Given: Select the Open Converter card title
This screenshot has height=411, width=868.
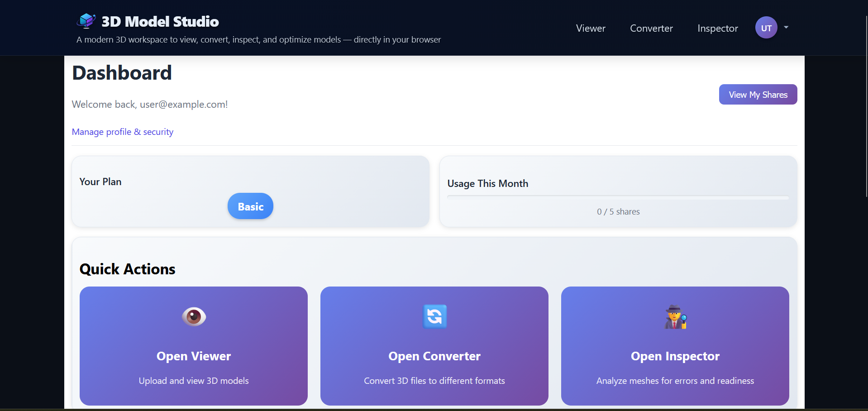Looking at the screenshot, I should click(434, 356).
